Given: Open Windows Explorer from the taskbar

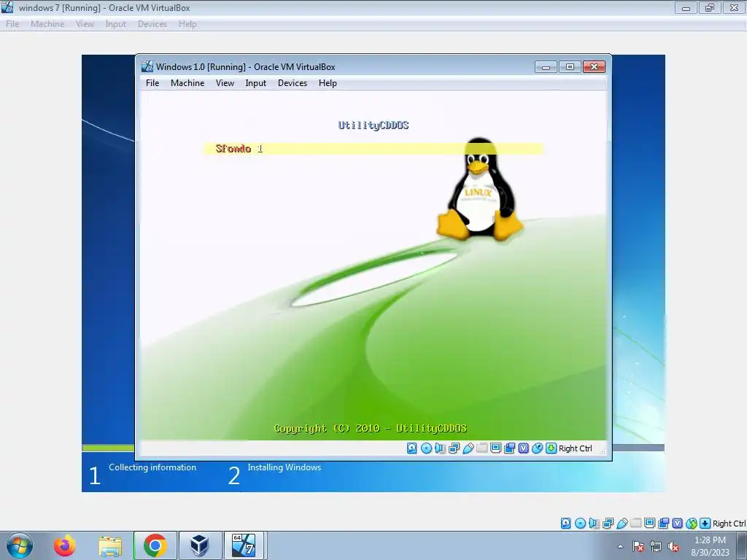Looking at the screenshot, I should pos(110,545).
